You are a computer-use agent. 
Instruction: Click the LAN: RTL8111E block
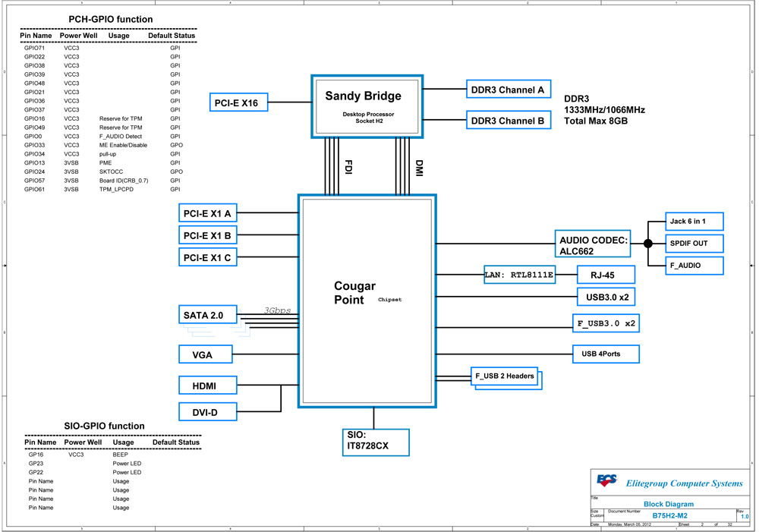click(x=519, y=275)
